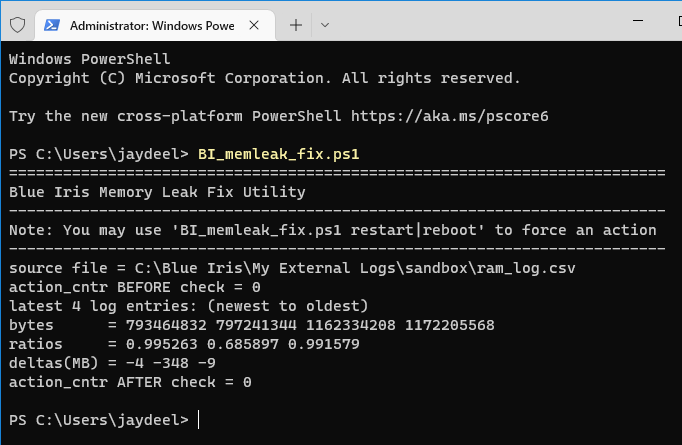Click the ratio value 0.995263

pyautogui.click(x=161, y=345)
